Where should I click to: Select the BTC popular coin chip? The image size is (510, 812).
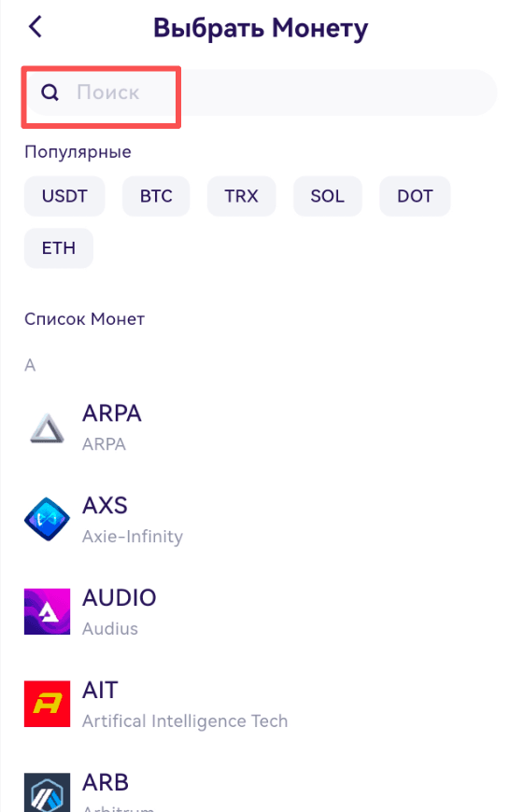click(x=156, y=196)
